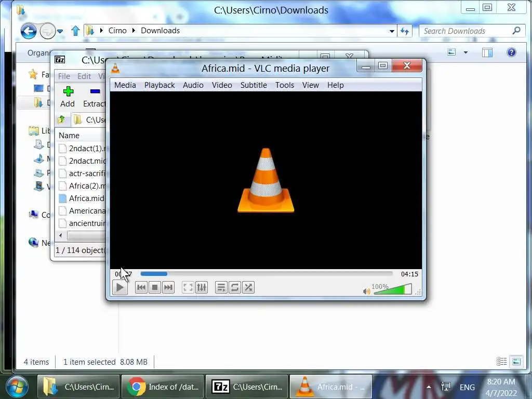Mute audio via VLC speaker icon
This screenshot has width=532, height=399.
pyautogui.click(x=366, y=291)
